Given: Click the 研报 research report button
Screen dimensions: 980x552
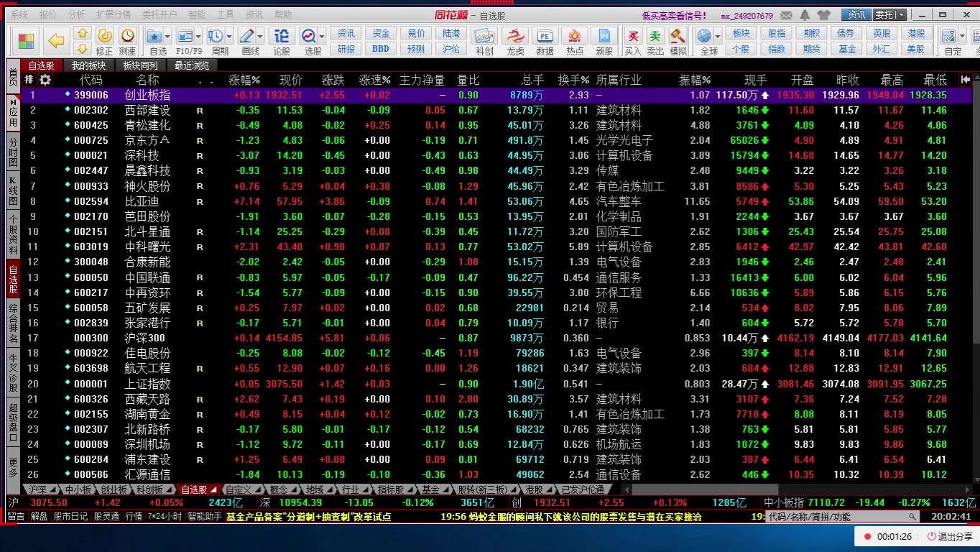Looking at the screenshot, I should pos(346,49).
